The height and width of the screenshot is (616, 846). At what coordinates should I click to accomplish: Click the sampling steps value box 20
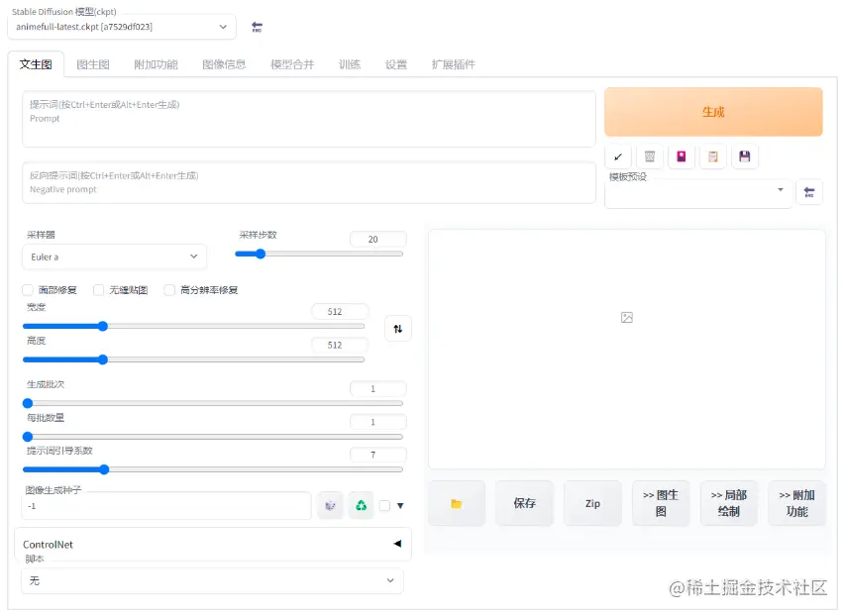click(x=377, y=239)
